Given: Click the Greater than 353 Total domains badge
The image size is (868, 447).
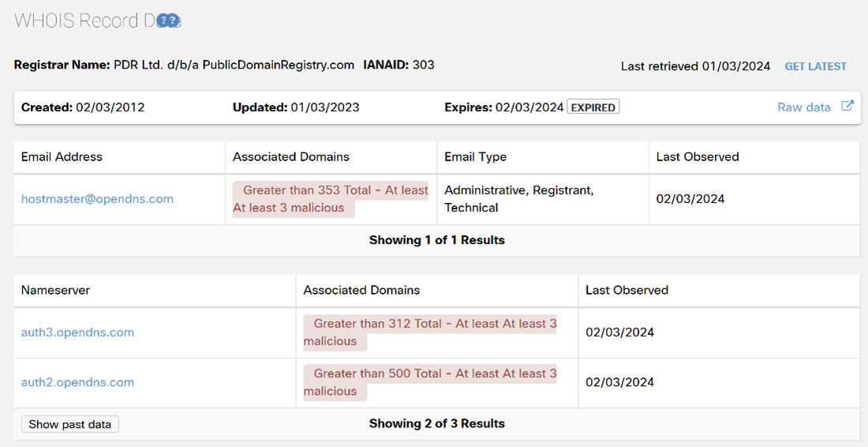Looking at the screenshot, I should click(x=330, y=199).
